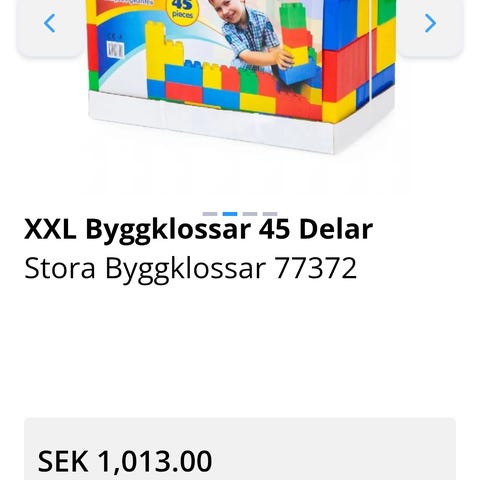Tap the yellow 45 pieces badge on box
The width and height of the screenshot is (480, 480).
click(x=182, y=10)
